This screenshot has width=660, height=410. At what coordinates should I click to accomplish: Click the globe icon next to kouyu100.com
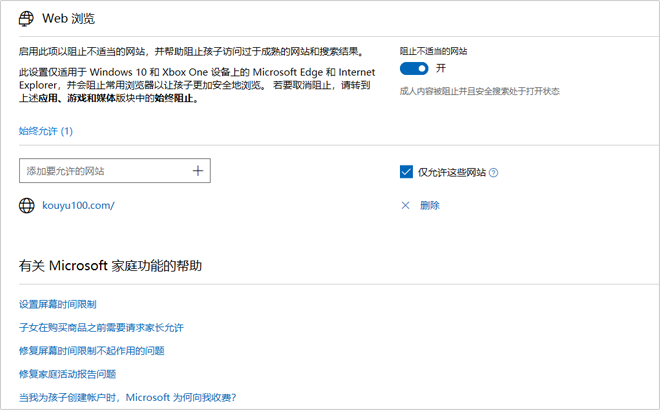point(27,205)
